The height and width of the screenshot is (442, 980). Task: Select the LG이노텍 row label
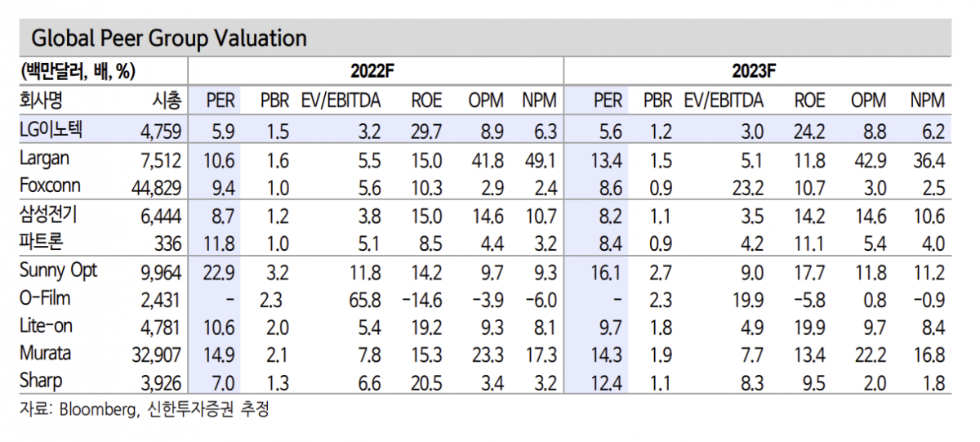pos(58,130)
